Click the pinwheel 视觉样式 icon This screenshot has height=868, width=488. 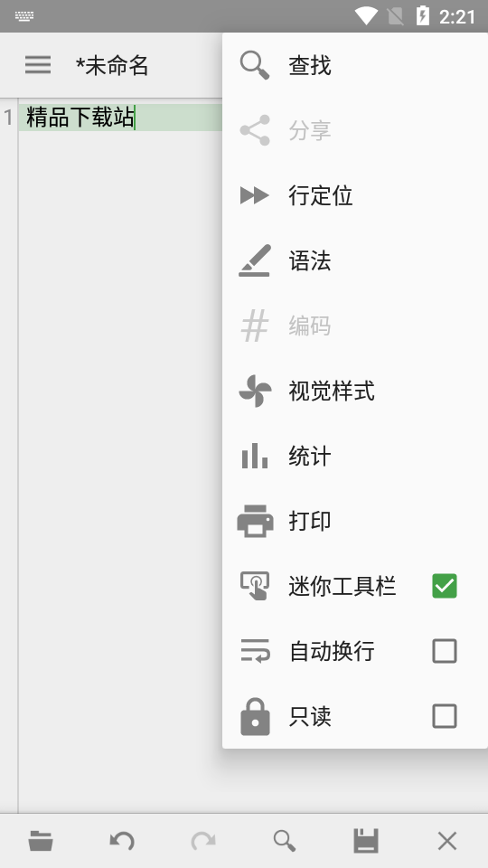[255, 391]
